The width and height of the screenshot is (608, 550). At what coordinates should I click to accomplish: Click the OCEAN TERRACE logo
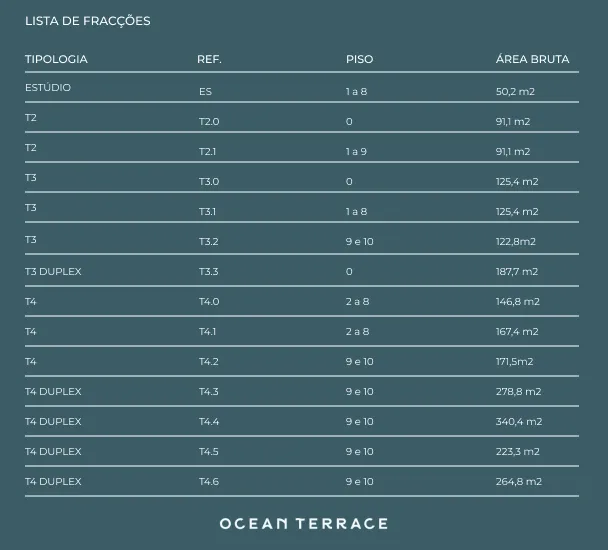(304, 524)
